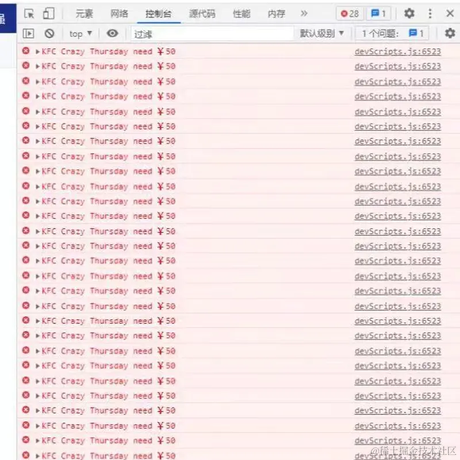Clear the console with the ban icon
This screenshot has width=460, height=460.
(49, 33)
